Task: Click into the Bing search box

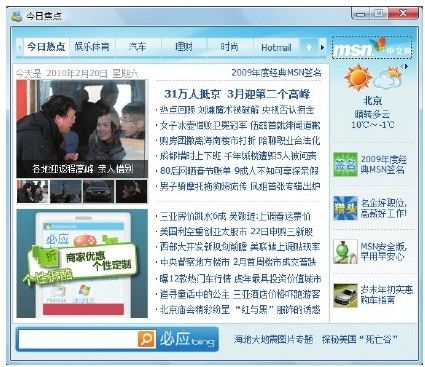Action: point(78,339)
